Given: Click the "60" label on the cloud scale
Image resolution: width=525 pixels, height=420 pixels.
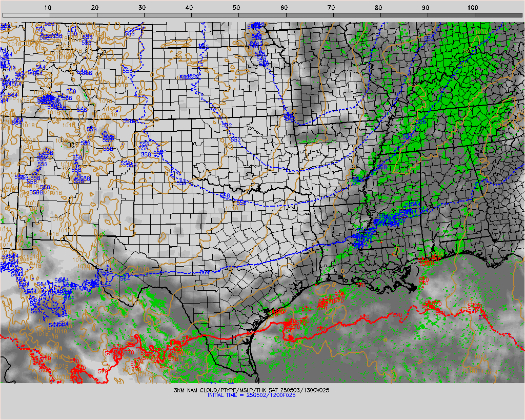Looking at the screenshot, I should (284, 8).
